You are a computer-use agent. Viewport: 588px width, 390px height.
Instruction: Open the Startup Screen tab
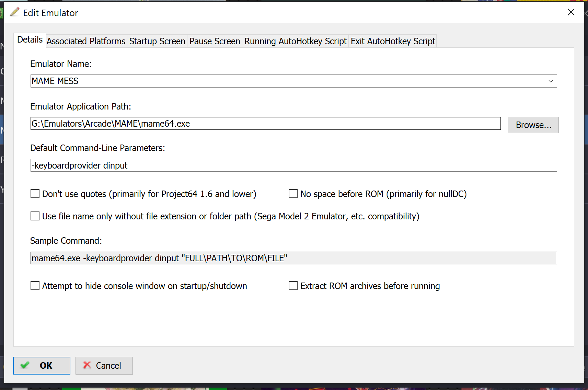pos(157,41)
